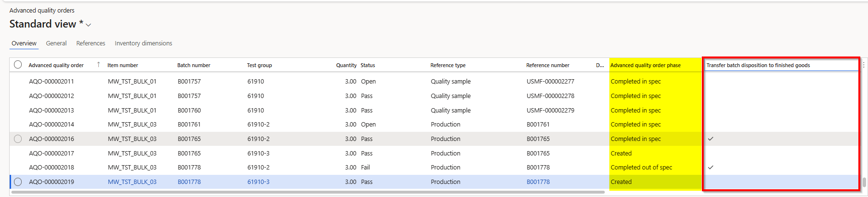Select the row marker for AQO-000002019
This screenshot has height=197, width=868.
point(18,182)
